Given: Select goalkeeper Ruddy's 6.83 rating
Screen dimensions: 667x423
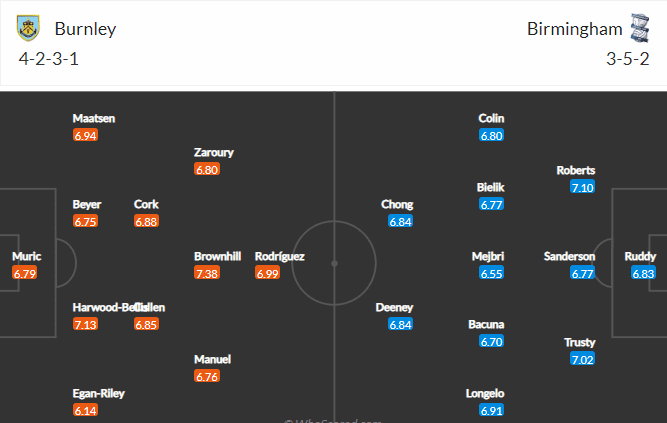Looking at the screenshot, I should point(643,273).
